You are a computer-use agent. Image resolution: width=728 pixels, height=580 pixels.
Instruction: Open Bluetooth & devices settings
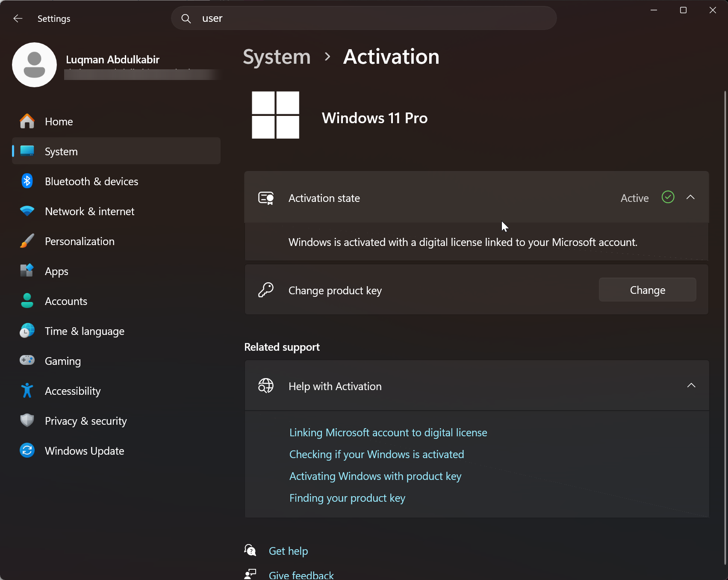click(x=116, y=181)
